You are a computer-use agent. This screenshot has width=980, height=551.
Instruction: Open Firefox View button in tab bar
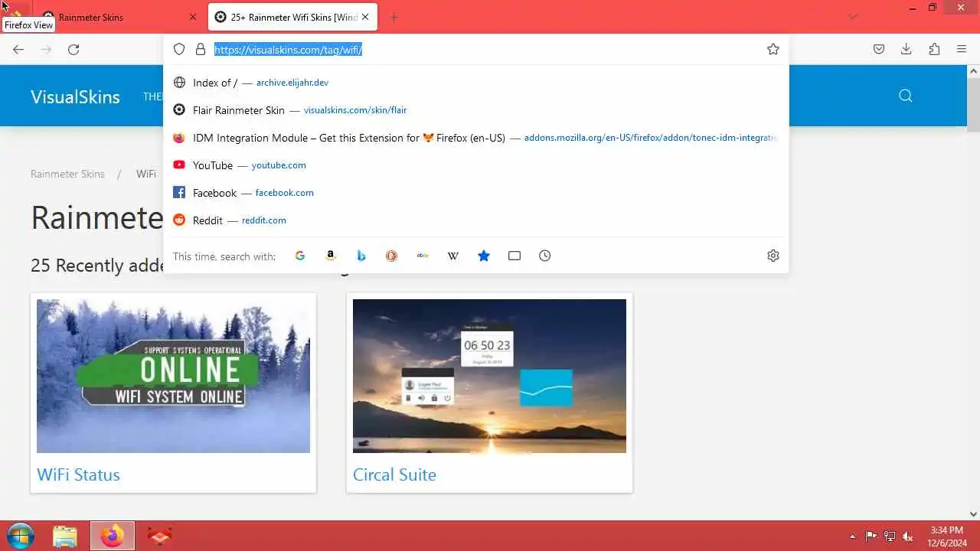coord(14,16)
